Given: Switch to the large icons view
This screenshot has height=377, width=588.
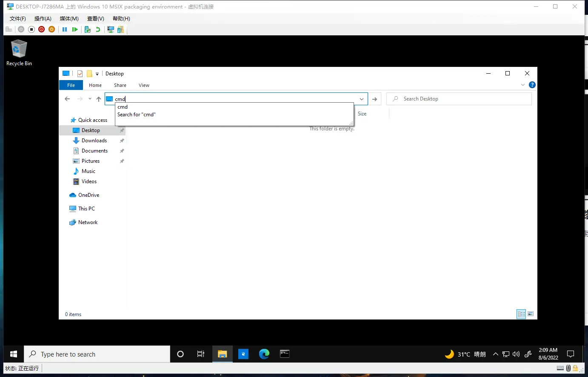Looking at the screenshot, I should [531, 314].
